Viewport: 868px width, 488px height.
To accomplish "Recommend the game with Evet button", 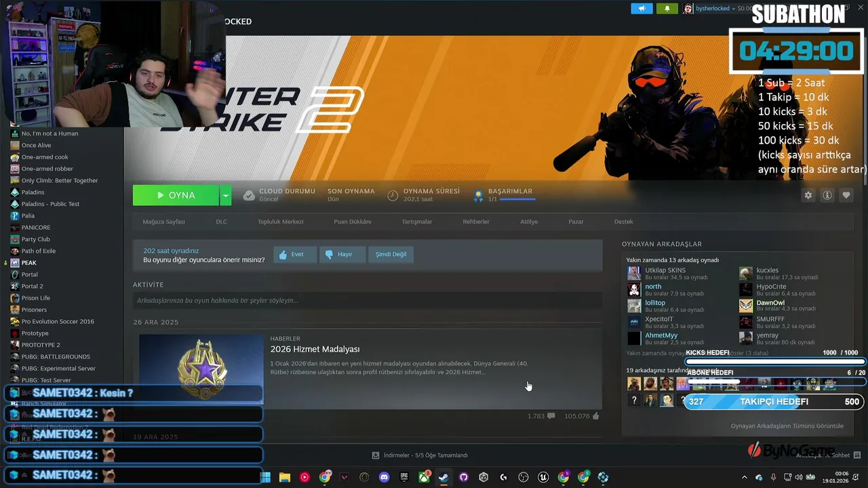I will [295, 254].
